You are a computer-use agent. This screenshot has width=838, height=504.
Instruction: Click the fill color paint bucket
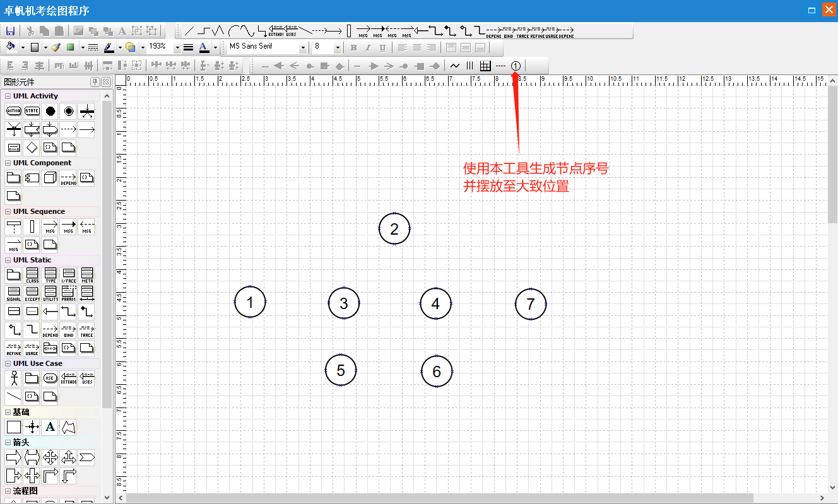click(10, 47)
